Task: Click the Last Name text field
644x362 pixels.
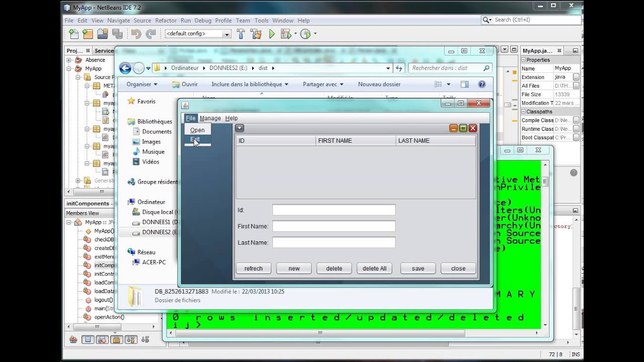Action: [x=334, y=242]
